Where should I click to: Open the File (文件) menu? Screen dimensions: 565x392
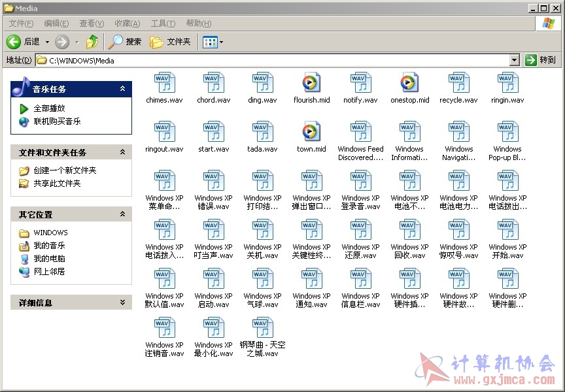click(x=21, y=24)
